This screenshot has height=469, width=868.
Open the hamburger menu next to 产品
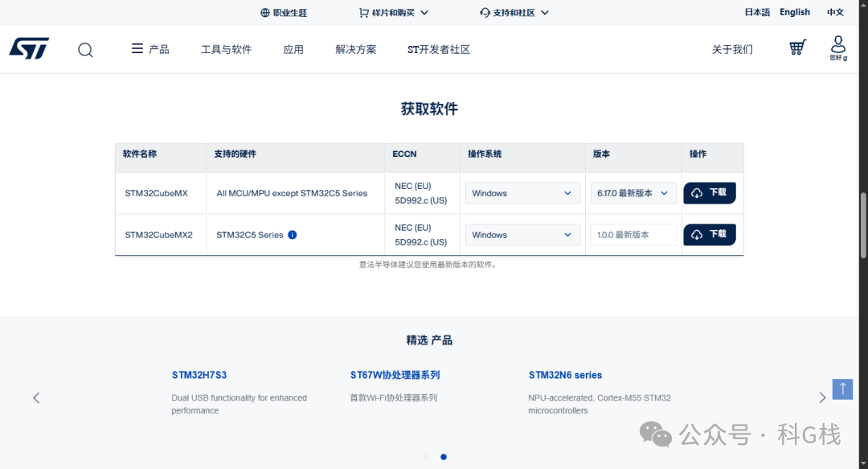tap(136, 48)
